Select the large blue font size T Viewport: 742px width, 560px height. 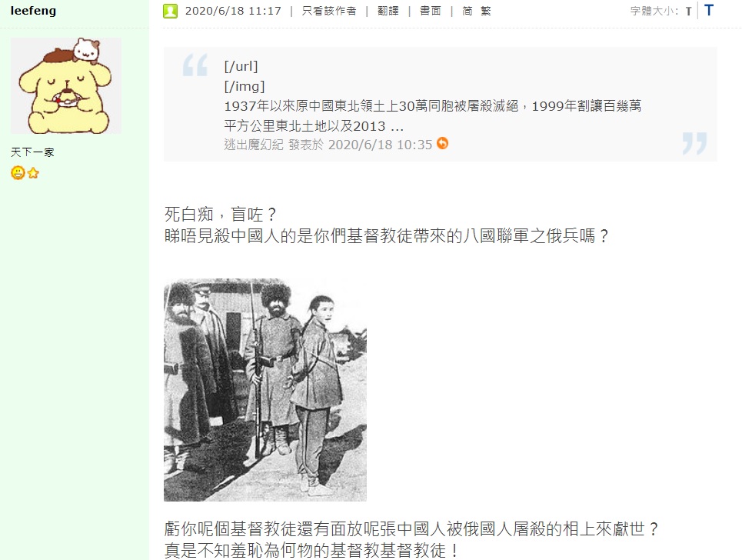point(709,10)
